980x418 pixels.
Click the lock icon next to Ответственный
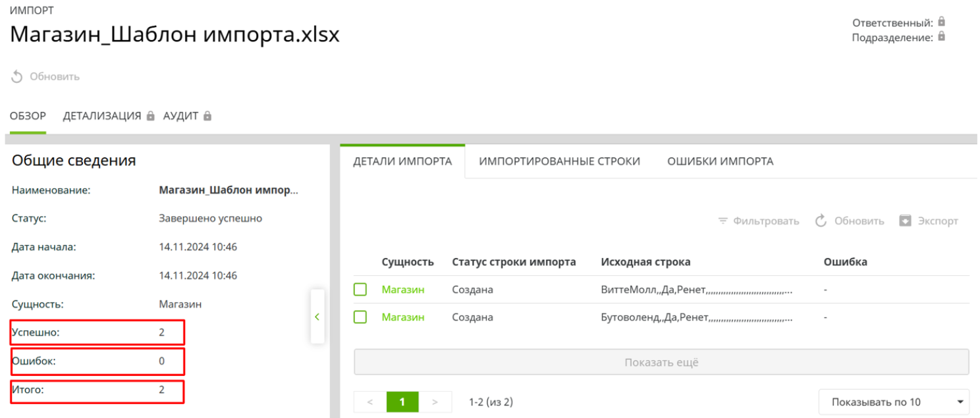pos(942,22)
